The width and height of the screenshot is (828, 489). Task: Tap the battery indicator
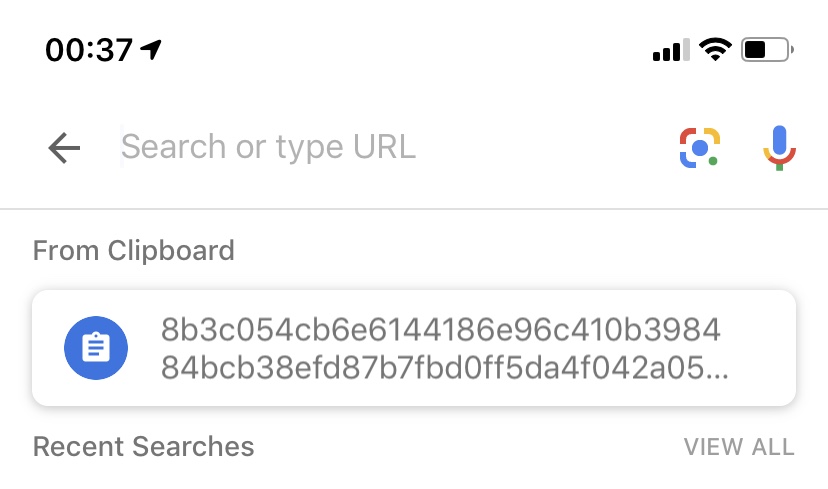(767, 49)
